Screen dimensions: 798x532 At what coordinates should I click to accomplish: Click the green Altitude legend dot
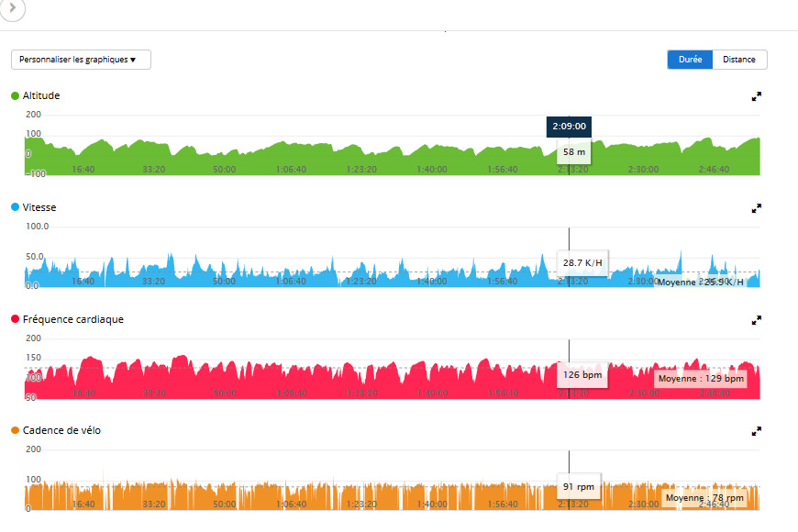coord(15,96)
